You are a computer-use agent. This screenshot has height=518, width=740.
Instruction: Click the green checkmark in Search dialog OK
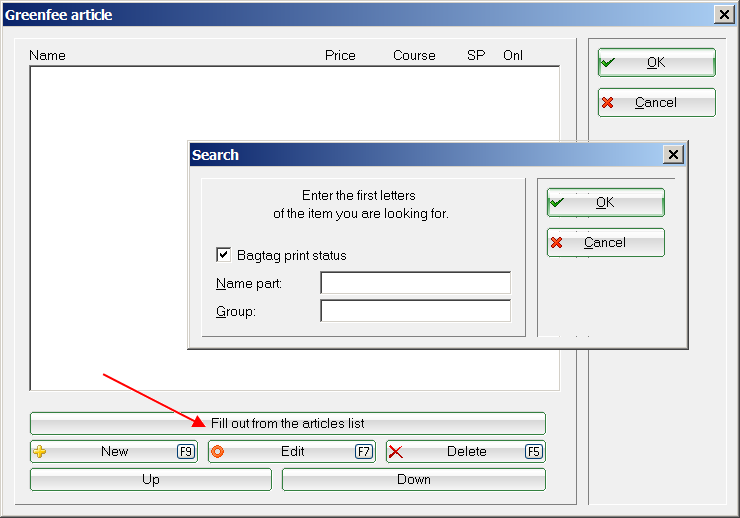(557, 202)
